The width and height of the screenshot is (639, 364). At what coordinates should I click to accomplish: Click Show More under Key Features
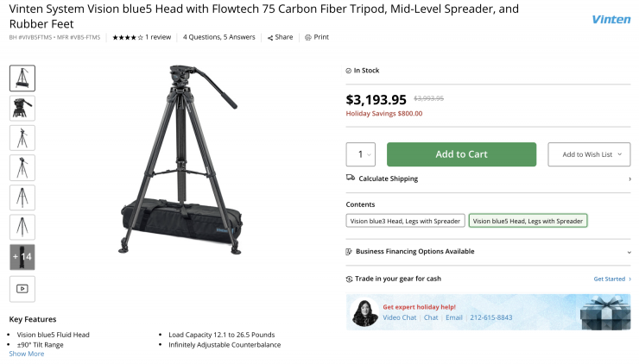tap(27, 354)
